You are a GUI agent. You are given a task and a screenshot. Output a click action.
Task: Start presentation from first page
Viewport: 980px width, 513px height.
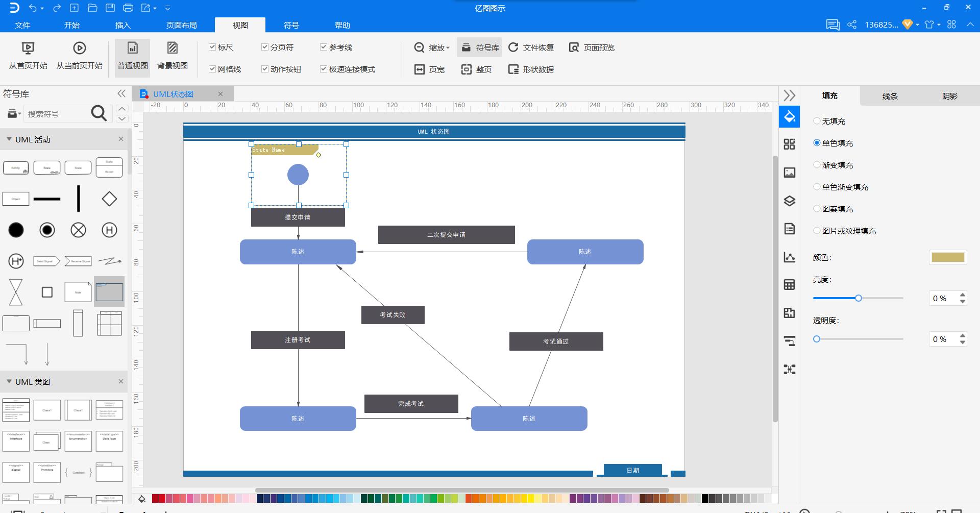[x=28, y=56]
